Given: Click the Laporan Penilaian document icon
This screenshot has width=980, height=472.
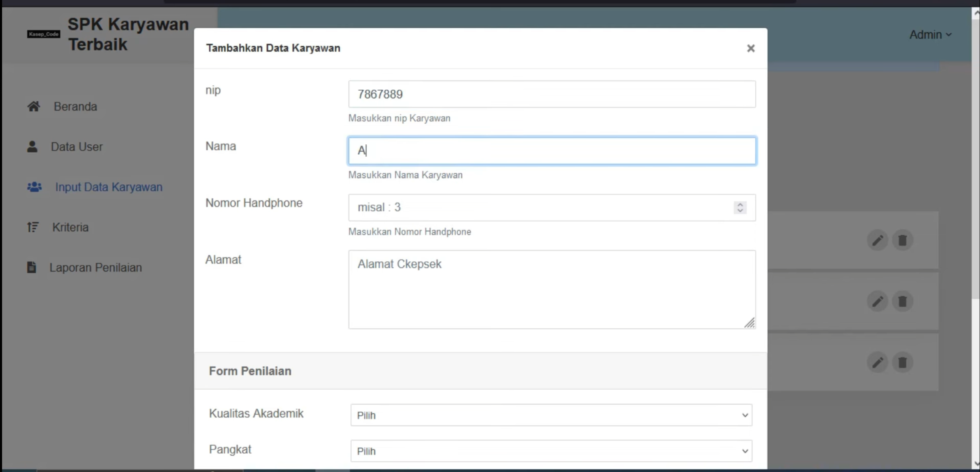Looking at the screenshot, I should (32, 267).
